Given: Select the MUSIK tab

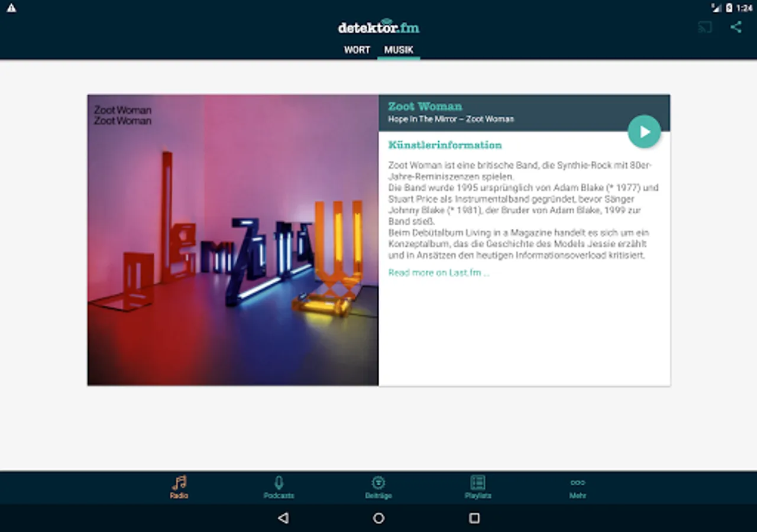Looking at the screenshot, I should [x=399, y=50].
